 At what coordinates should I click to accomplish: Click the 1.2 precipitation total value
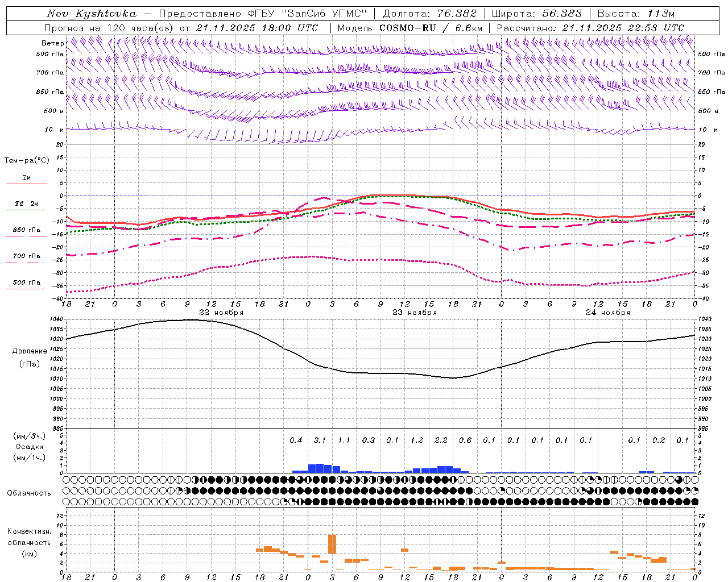pos(417,440)
